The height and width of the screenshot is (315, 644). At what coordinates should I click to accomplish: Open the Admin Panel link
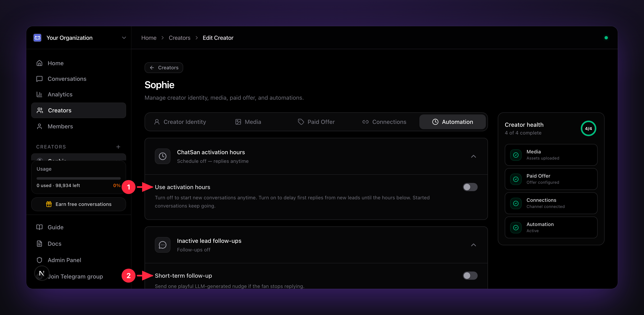[78, 260]
